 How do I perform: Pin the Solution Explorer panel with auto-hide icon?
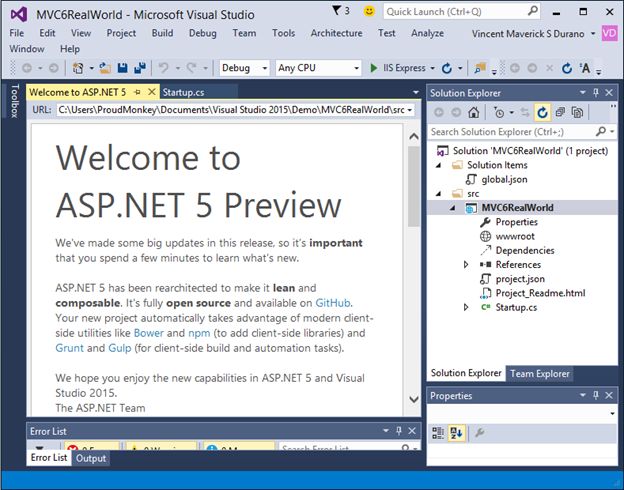point(596,93)
